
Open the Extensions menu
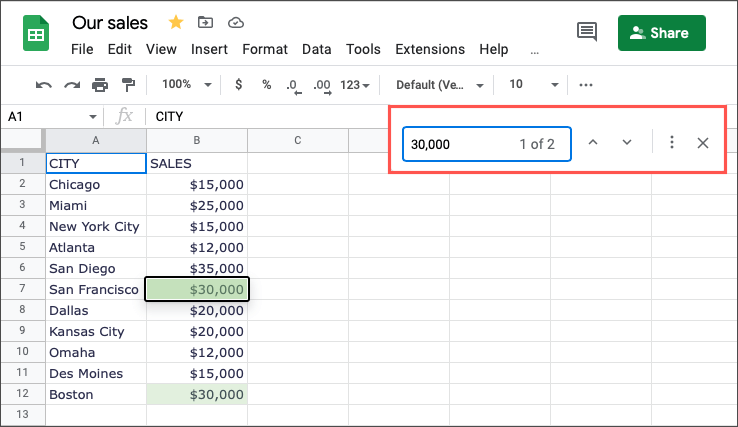coord(430,49)
